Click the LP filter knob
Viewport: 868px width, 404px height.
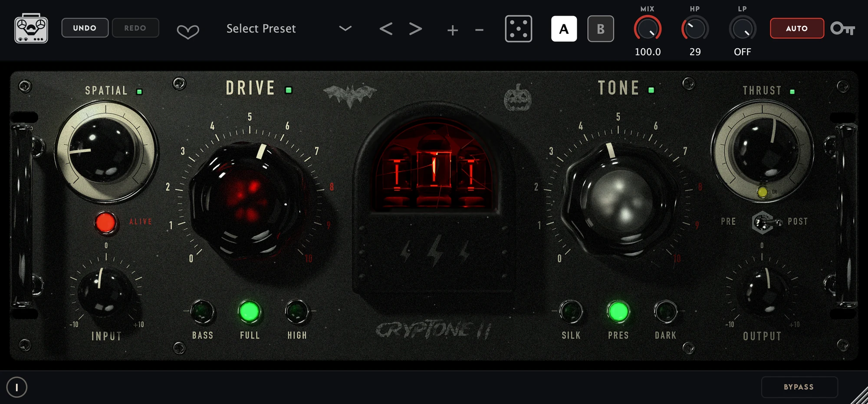tap(742, 29)
